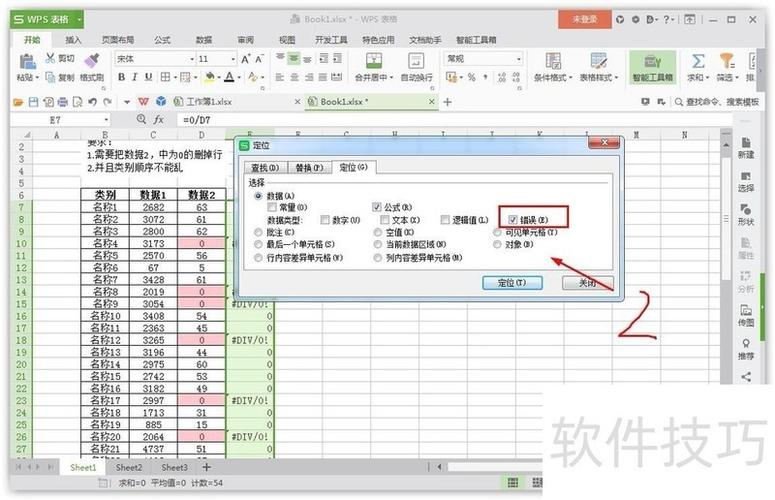Toggle the Errors (错误) checkbox
The image size is (775, 500).
[513, 220]
